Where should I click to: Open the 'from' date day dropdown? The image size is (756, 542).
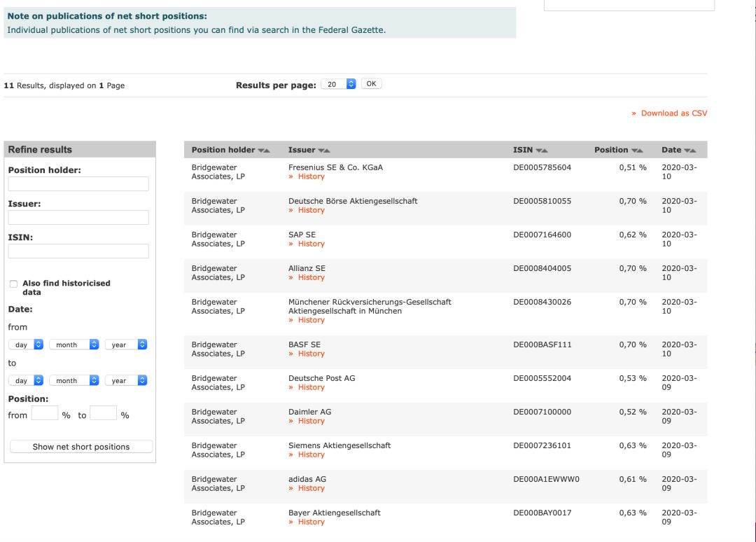[26, 345]
